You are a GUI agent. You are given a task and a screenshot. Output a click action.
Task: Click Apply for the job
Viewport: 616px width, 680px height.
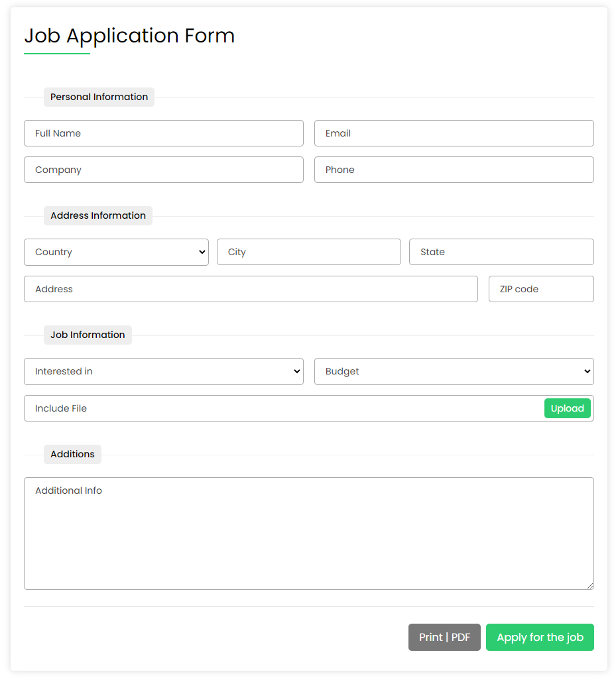(540, 637)
